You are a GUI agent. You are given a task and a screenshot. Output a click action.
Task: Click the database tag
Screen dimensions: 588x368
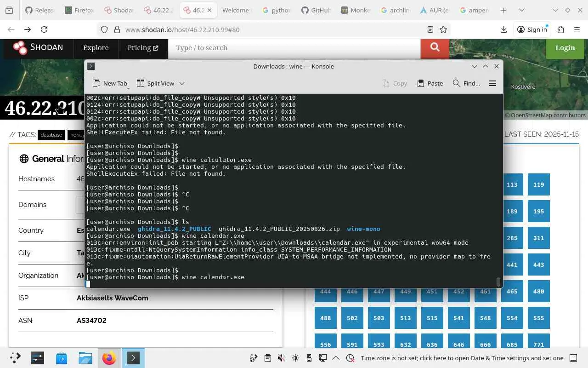click(51, 135)
